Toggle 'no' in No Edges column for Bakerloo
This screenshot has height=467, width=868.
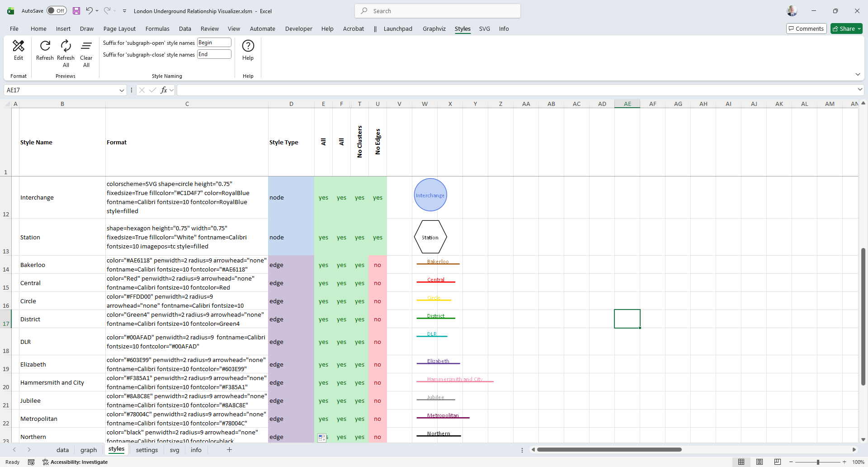point(377,265)
